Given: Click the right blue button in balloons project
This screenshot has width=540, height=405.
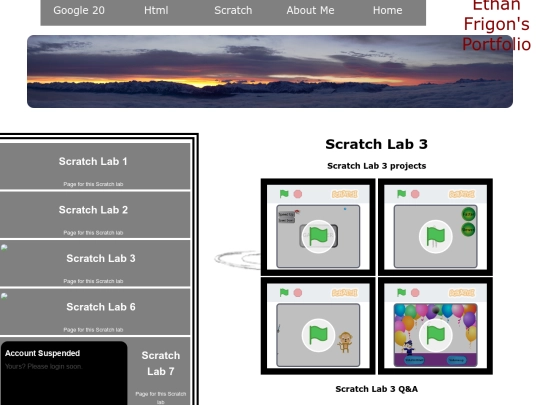Looking at the screenshot, I should pyautogui.click(x=457, y=360).
